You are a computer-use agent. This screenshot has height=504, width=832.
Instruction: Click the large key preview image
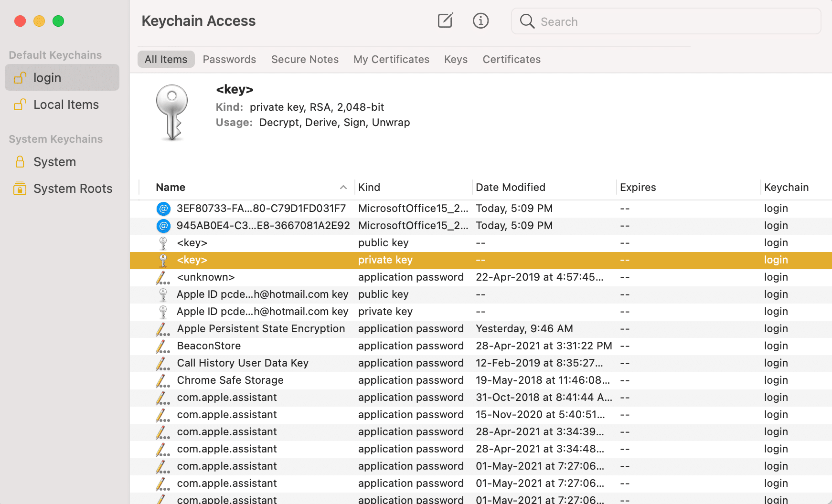[x=172, y=113]
